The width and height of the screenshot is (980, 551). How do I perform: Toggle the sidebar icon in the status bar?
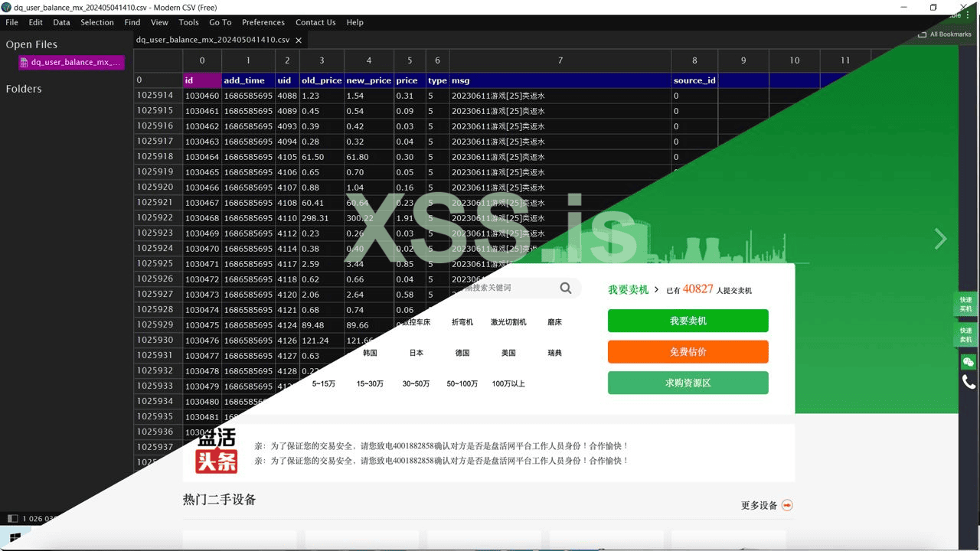pos(11,518)
